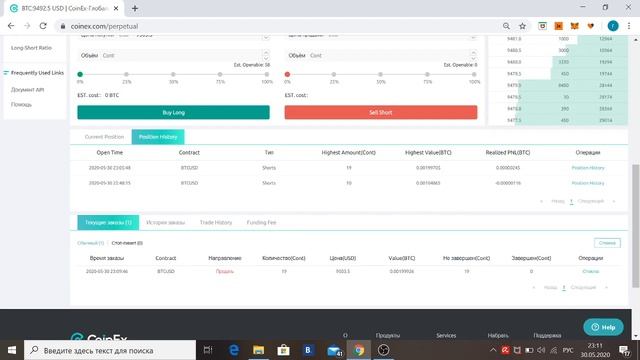Open the volume control in the tray
Image resolution: width=640 pixels, height=360 pixels.
point(541,350)
